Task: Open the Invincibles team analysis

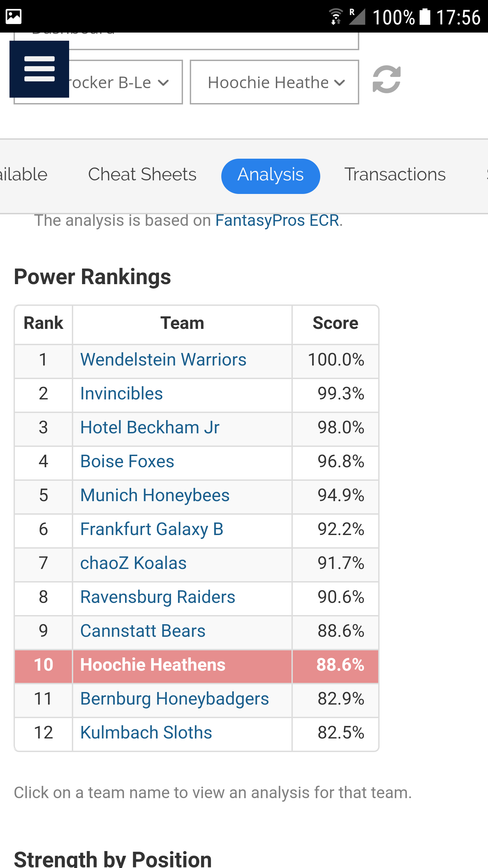Action: pos(122,394)
